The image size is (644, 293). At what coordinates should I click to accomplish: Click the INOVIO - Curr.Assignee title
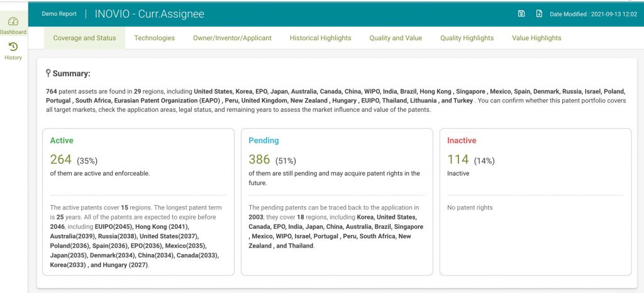click(x=150, y=14)
